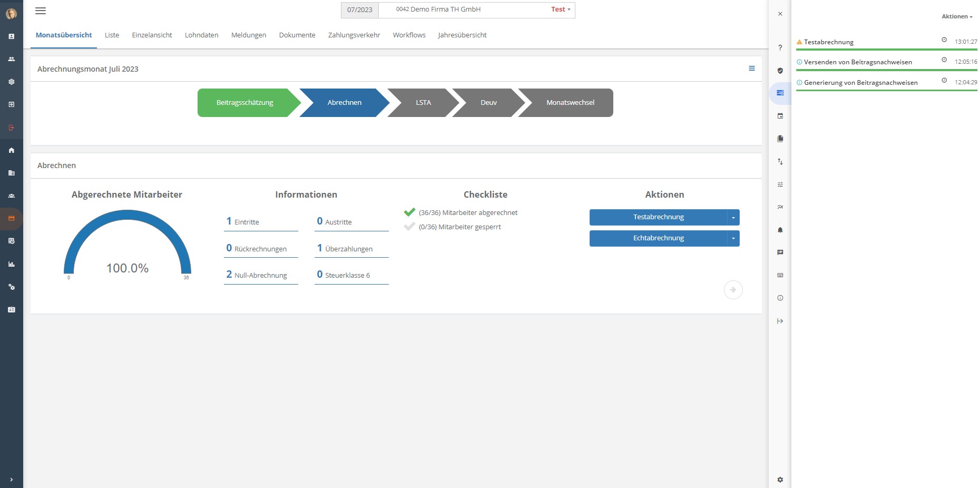980x488 pixels.
Task: Open the Aktionen dropdown in side panel
Action: point(957,16)
